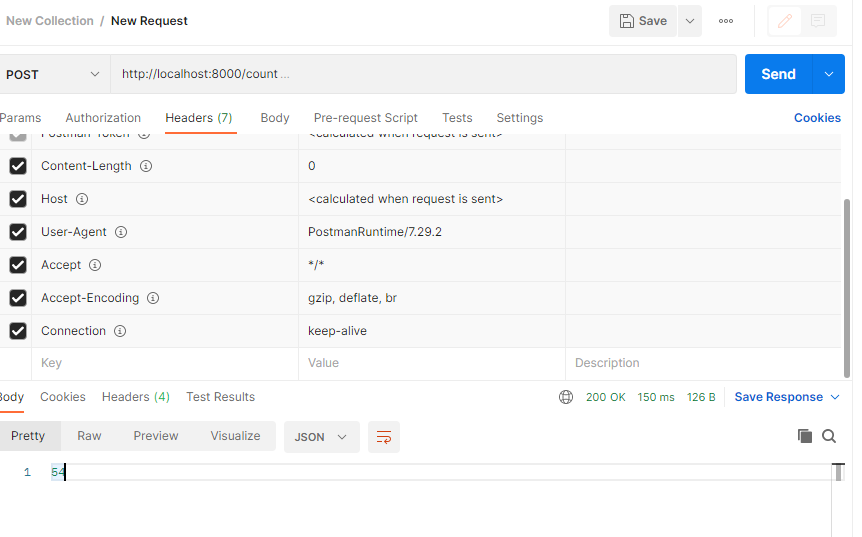862x537 pixels.
Task: Click the response value 54
Action: pos(58,472)
